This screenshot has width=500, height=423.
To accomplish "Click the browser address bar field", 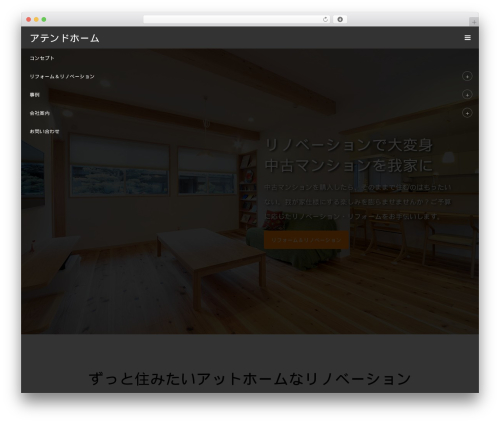I will coord(237,19).
